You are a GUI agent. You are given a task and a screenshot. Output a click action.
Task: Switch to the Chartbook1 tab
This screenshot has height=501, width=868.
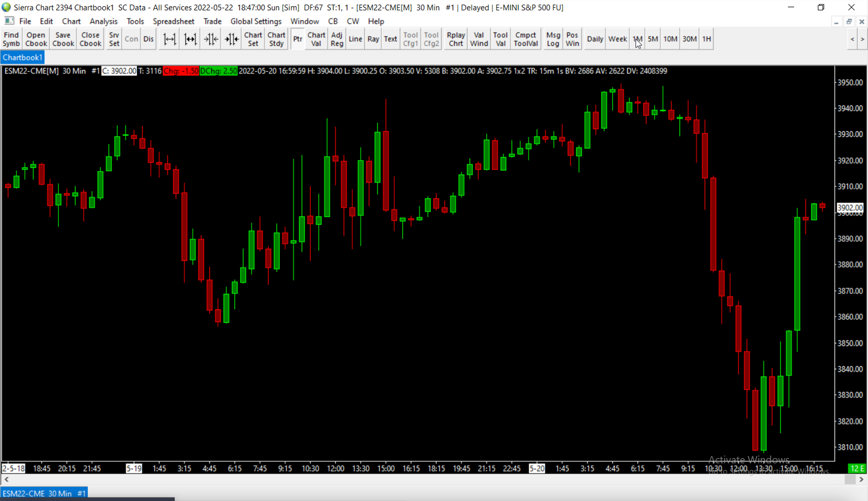pyautogui.click(x=22, y=58)
